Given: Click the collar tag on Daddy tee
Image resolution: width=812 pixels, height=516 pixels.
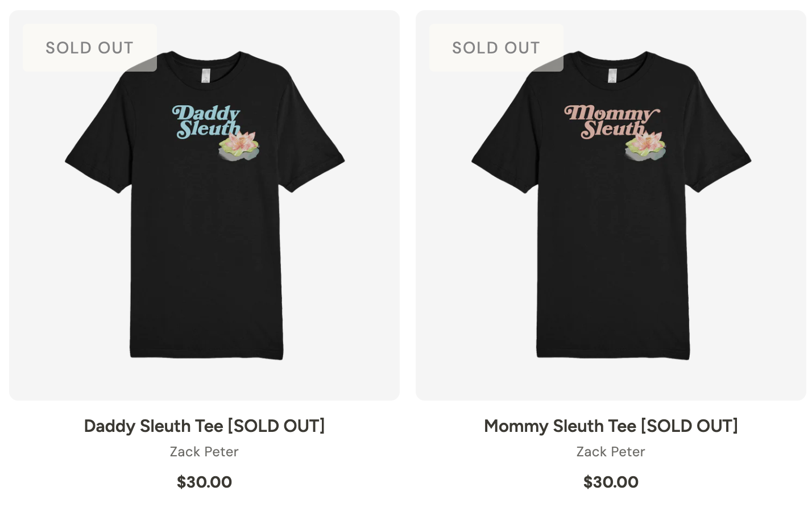Looking at the screenshot, I should [205, 76].
